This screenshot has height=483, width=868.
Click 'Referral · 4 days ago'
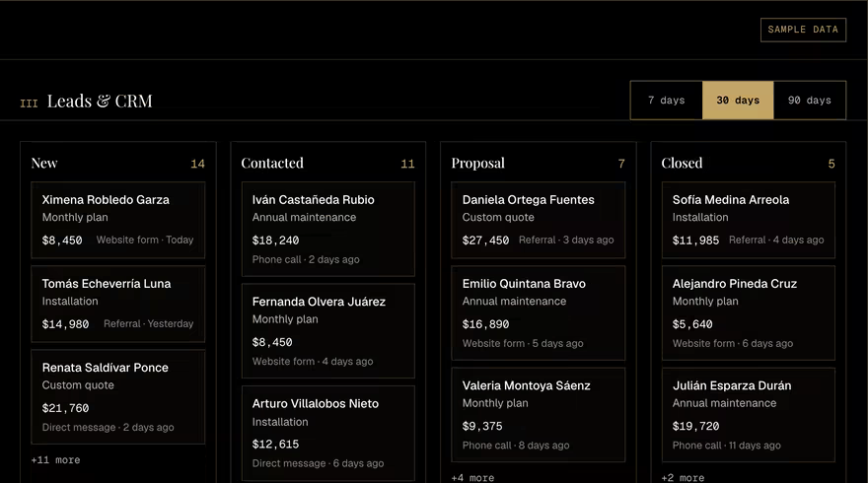point(776,240)
